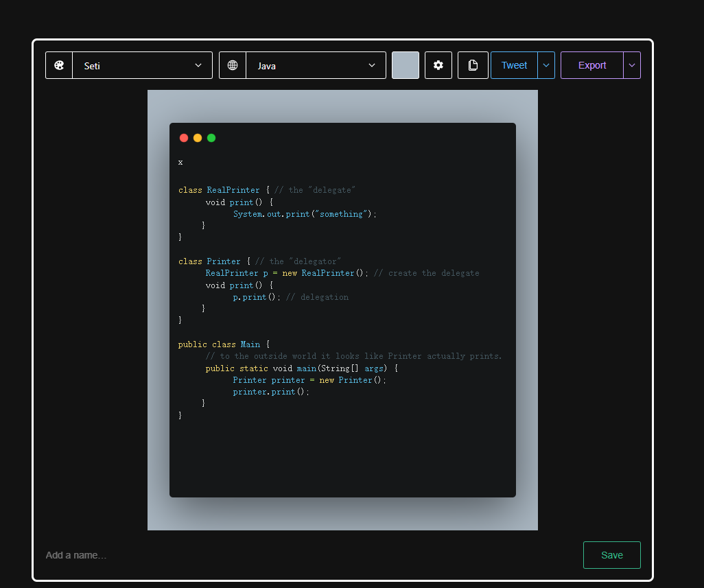Click the green window control dot
The image size is (704, 588).
pos(211,138)
